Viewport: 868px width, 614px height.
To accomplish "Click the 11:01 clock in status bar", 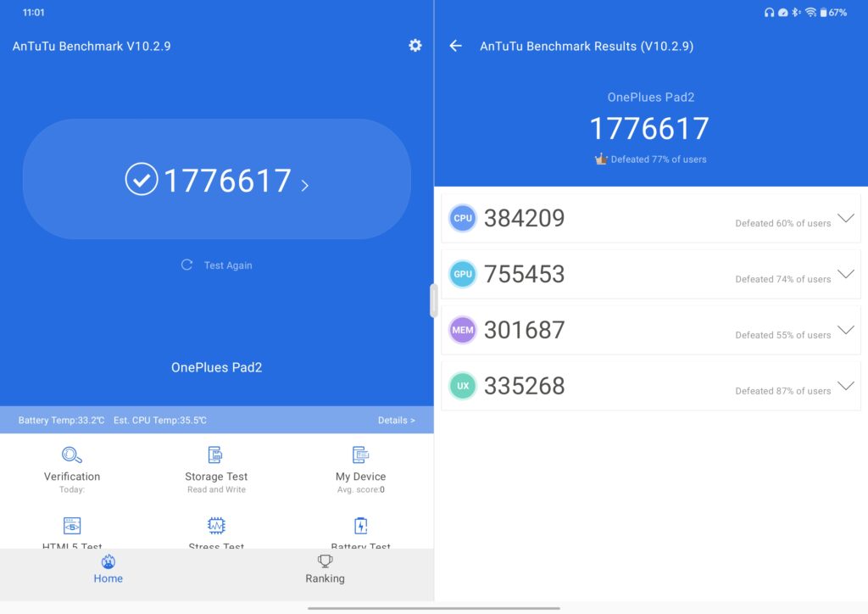I will [33, 12].
